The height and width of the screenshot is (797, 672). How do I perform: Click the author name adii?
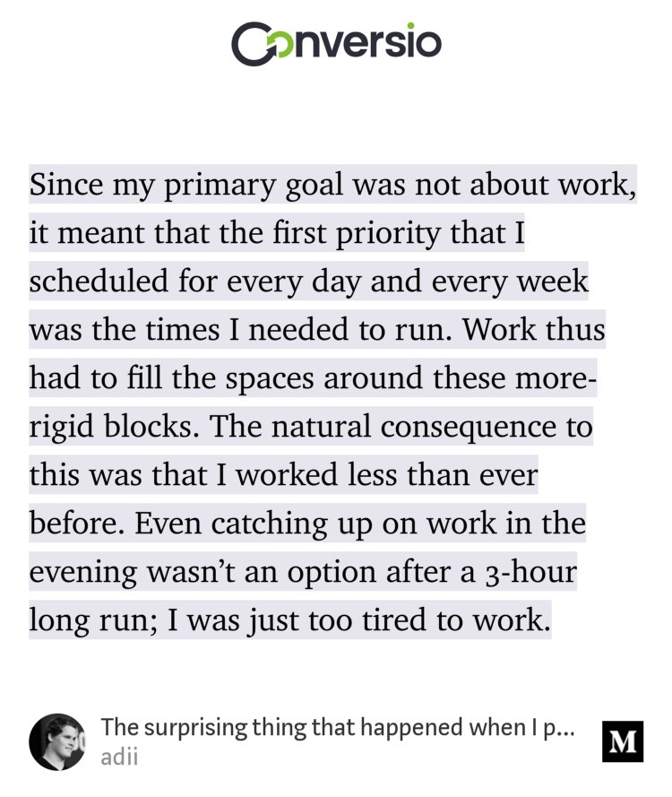pyautogui.click(x=120, y=756)
